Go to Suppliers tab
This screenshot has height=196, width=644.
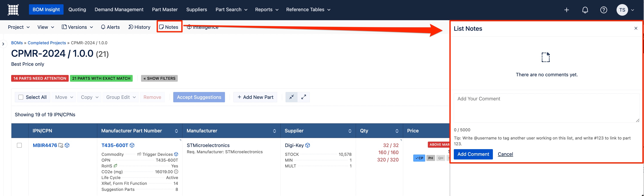tap(196, 9)
